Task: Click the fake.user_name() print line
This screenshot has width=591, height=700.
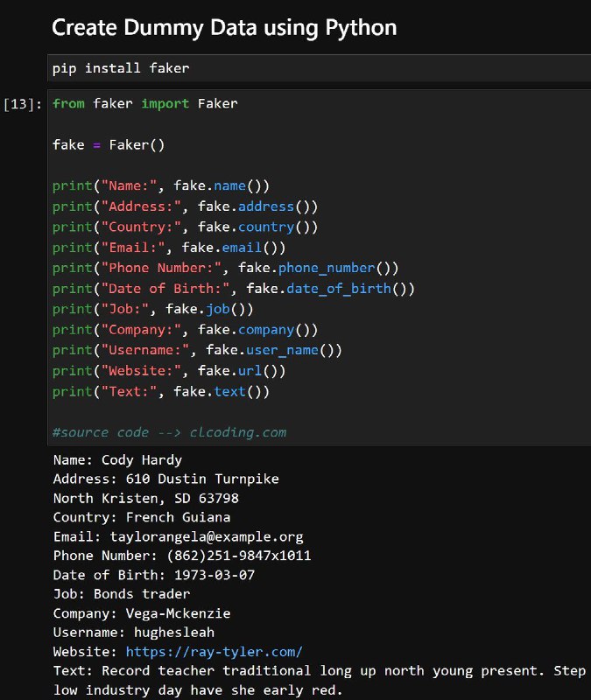Action: [x=197, y=350]
